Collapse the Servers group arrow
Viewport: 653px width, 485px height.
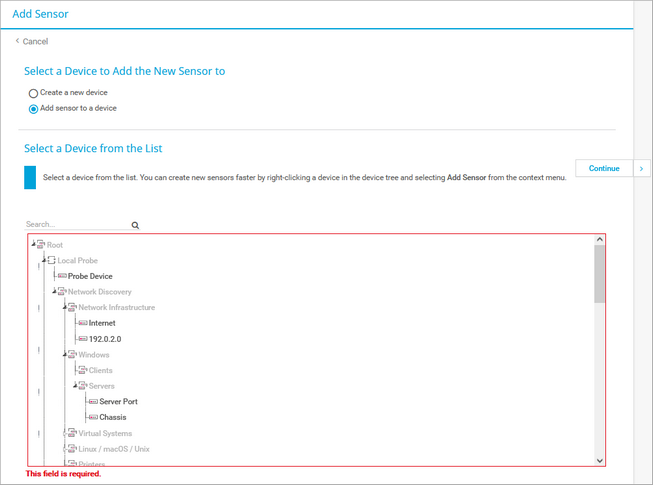pyautogui.click(x=75, y=385)
